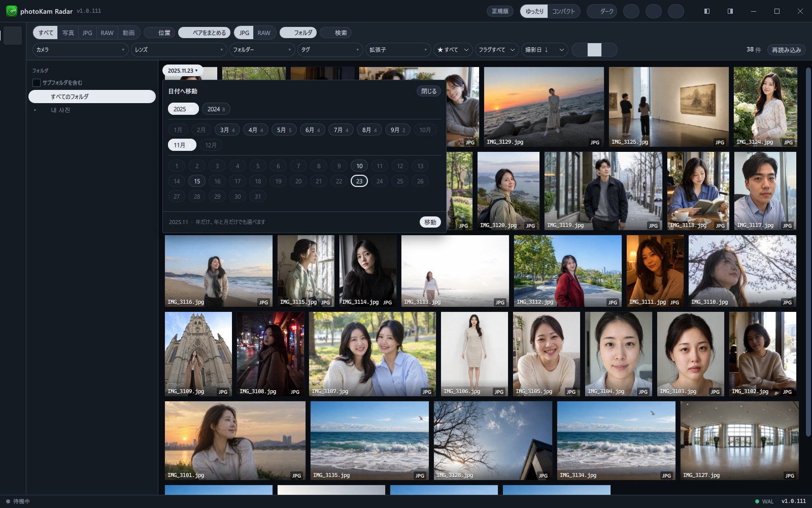Open the カメラ filter dropdown
812x508 pixels.
(81, 50)
